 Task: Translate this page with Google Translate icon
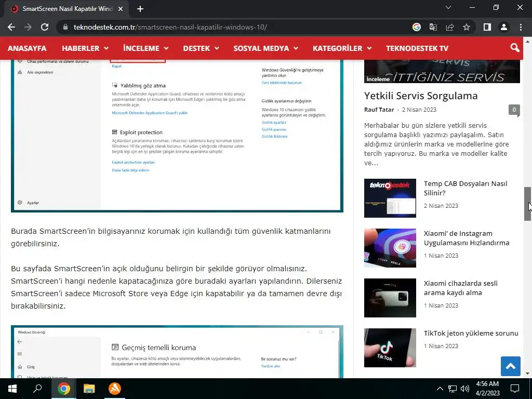433,27
